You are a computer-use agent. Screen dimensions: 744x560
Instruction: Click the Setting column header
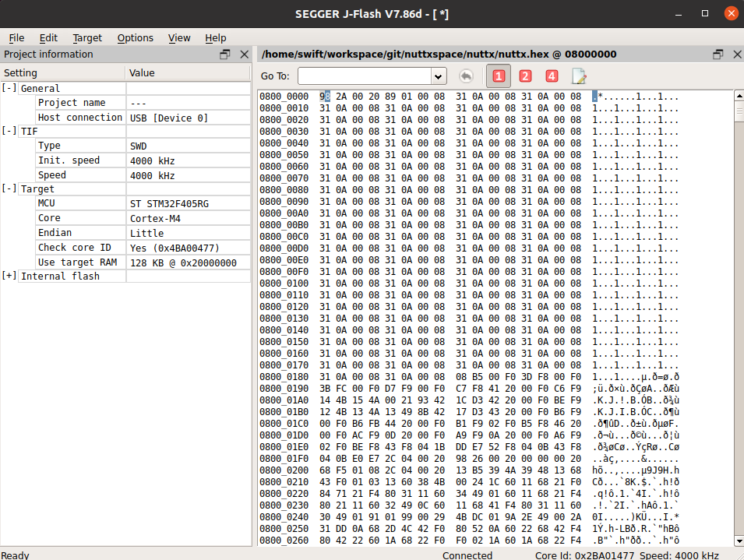click(x=62, y=73)
